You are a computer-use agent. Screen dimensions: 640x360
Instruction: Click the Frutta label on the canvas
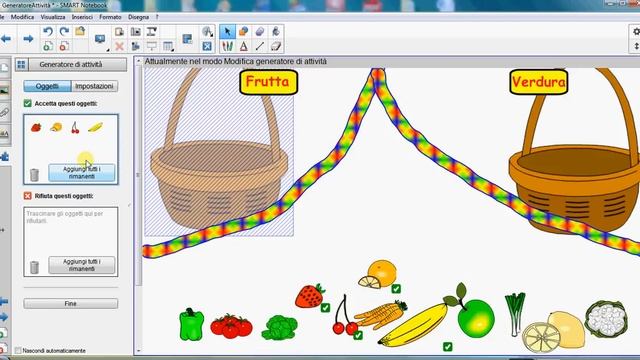pyautogui.click(x=268, y=82)
